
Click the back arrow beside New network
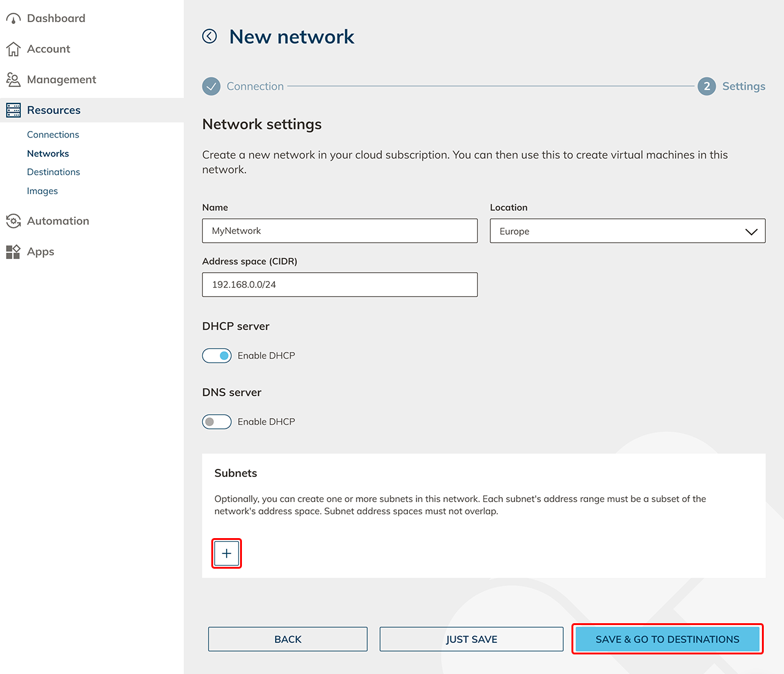coord(209,37)
